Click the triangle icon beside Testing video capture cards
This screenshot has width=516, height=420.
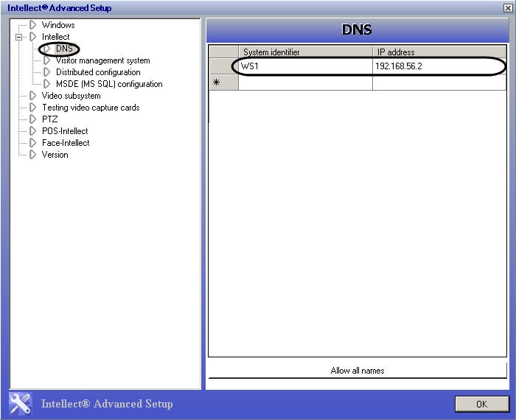[x=32, y=108]
